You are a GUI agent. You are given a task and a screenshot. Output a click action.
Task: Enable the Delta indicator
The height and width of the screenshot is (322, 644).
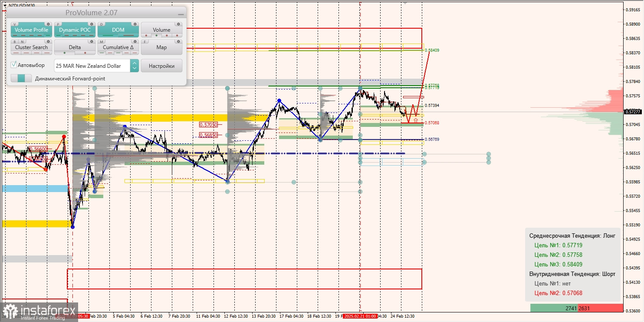(75, 47)
